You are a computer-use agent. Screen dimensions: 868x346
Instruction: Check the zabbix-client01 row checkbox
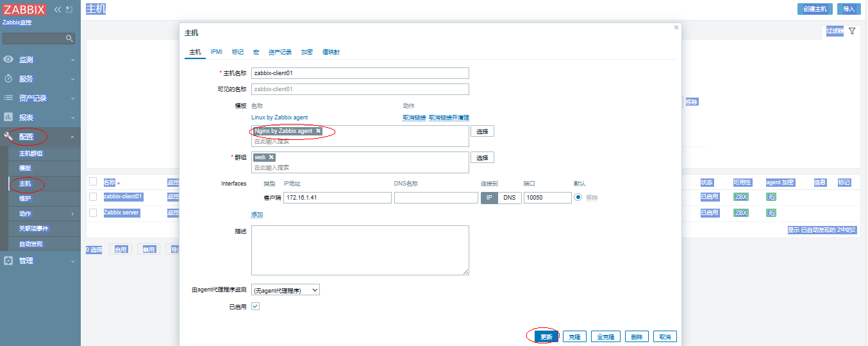pyautogui.click(x=93, y=196)
